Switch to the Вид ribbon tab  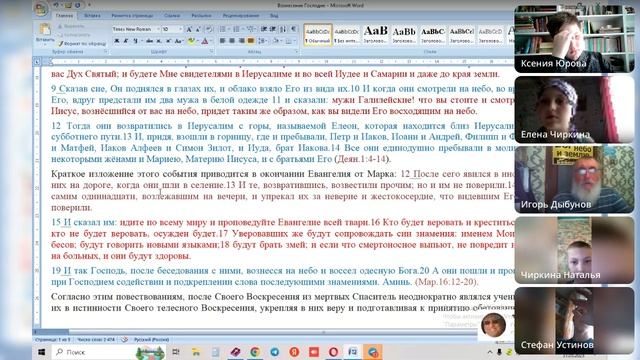(x=274, y=16)
